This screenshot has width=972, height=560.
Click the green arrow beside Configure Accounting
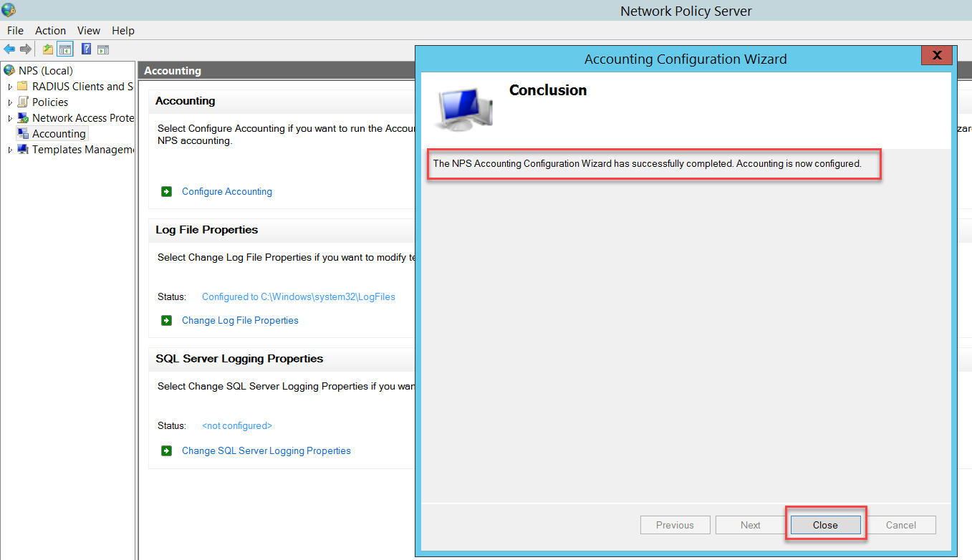point(167,191)
